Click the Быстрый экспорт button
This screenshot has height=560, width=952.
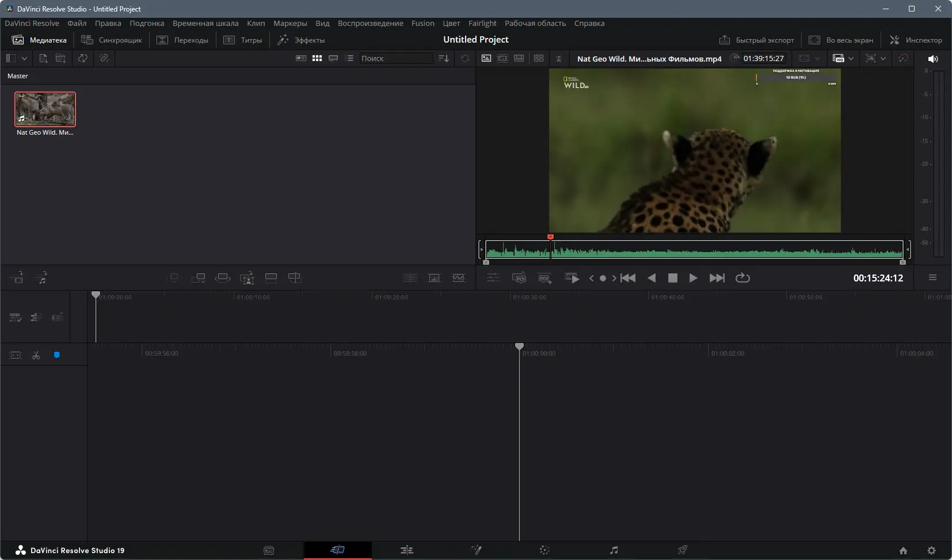pyautogui.click(x=756, y=40)
